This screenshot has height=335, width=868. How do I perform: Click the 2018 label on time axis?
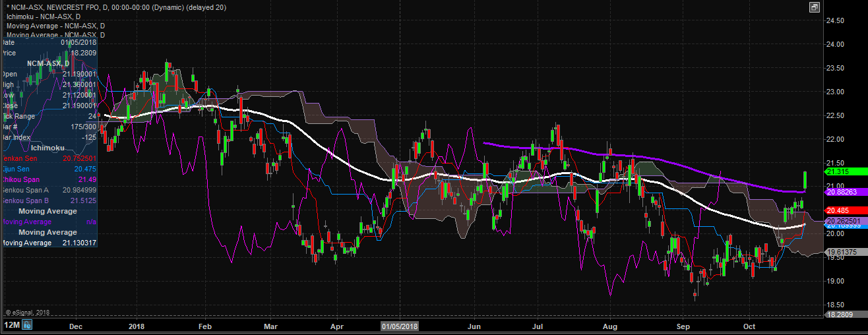pyautogui.click(x=137, y=326)
